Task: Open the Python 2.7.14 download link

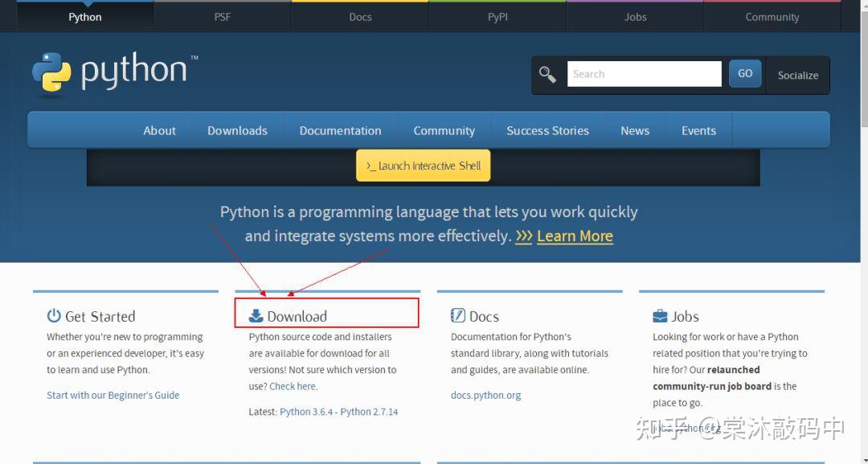Action: click(369, 412)
